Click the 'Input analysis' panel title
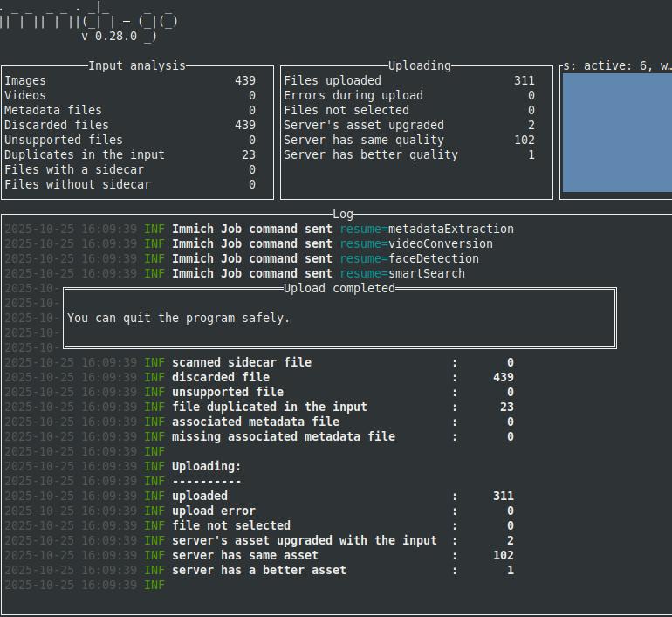Image resolution: width=672 pixels, height=617 pixels. 137,65
